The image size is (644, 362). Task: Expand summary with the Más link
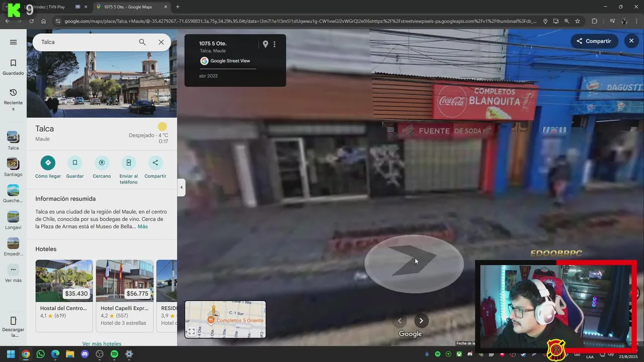tap(143, 227)
